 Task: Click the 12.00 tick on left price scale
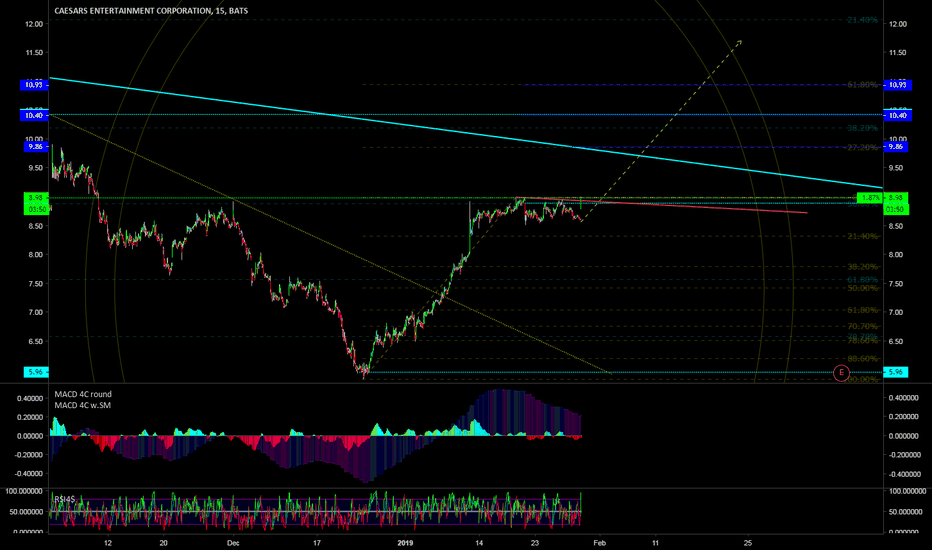34,24
